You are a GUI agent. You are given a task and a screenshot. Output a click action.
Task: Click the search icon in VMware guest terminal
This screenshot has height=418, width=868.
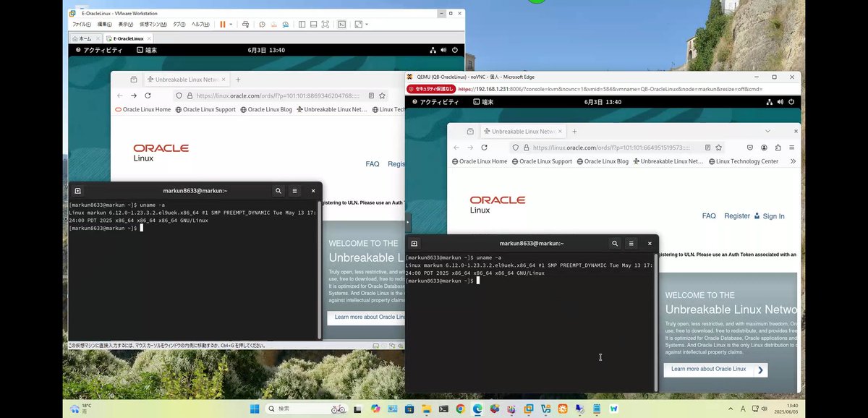click(x=278, y=191)
